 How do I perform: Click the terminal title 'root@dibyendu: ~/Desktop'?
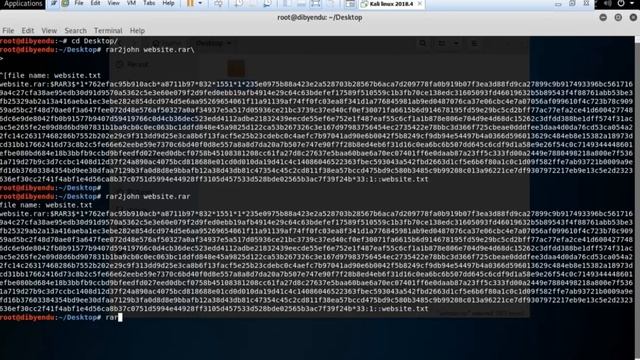(x=320, y=18)
